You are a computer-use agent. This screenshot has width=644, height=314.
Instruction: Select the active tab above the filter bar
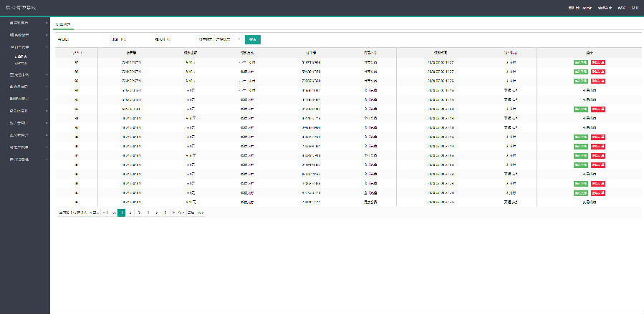click(x=63, y=24)
